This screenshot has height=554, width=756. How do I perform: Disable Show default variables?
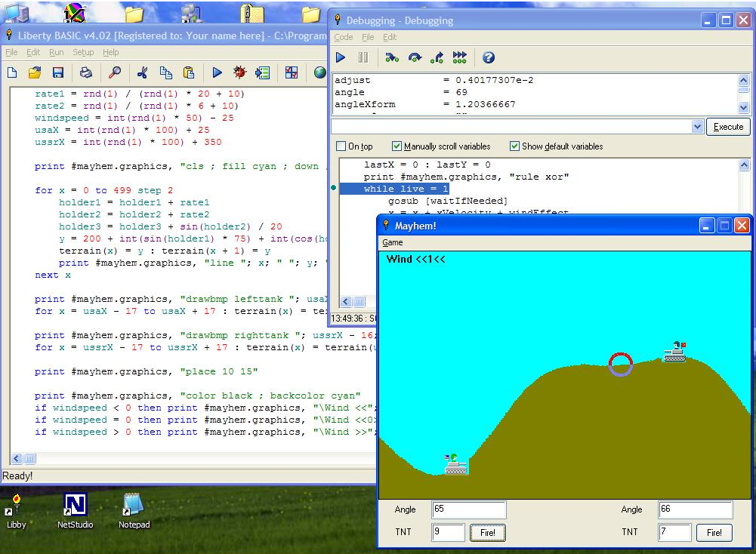point(515,146)
